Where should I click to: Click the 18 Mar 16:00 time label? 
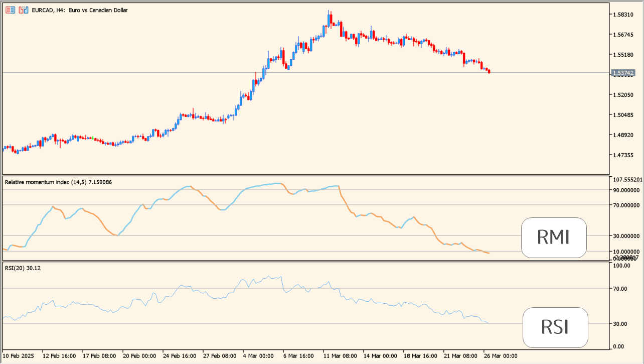click(420, 355)
